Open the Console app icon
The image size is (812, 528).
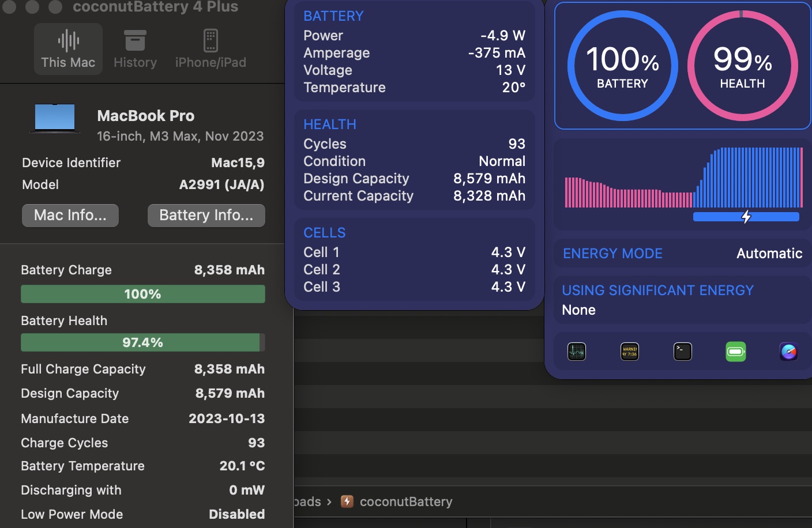[630, 352]
